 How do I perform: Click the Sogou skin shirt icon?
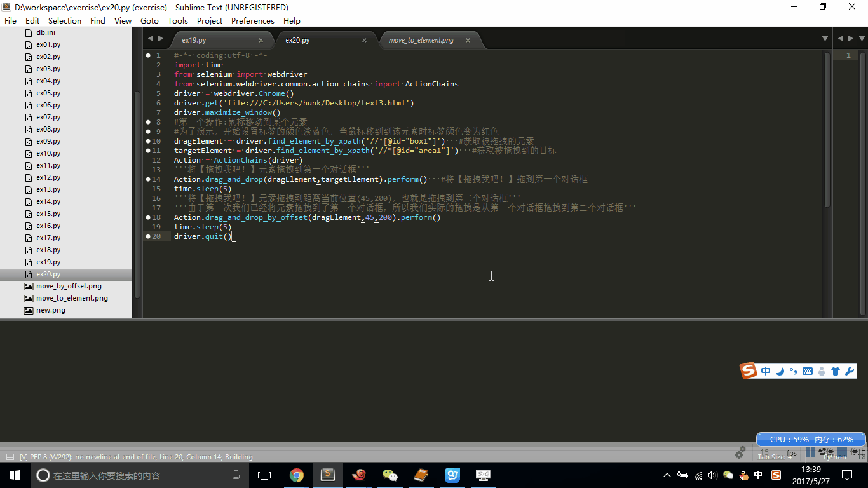pyautogui.click(x=836, y=371)
